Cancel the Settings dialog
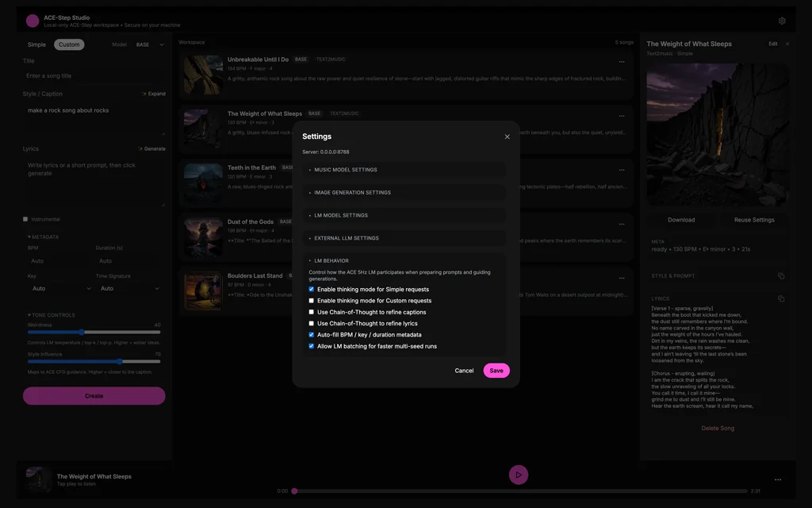 464,371
